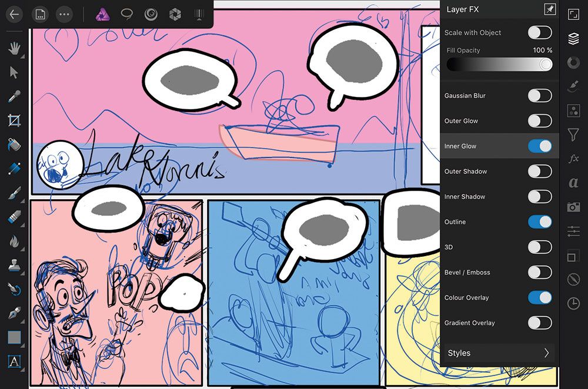588x389 pixels.
Task: Pin the Layer FX panel
Action: pyautogui.click(x=551, y=9)
